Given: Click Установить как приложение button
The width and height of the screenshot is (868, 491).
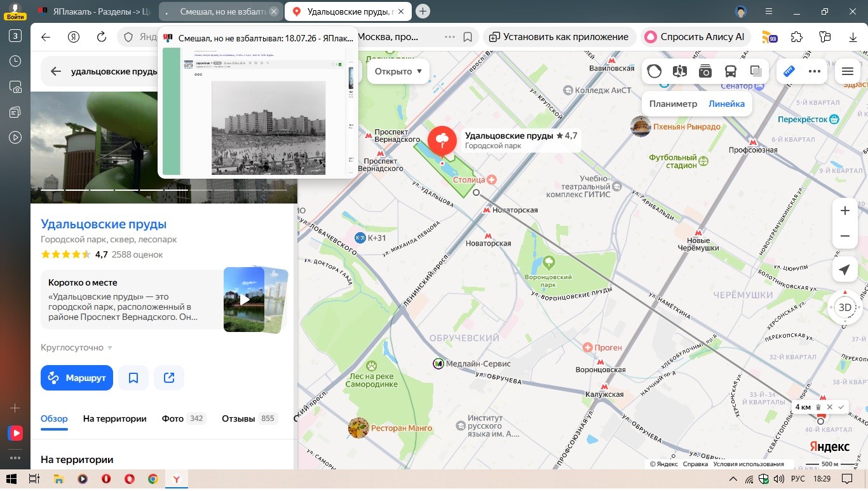Looking at the screenshot, I should [559, 37].
